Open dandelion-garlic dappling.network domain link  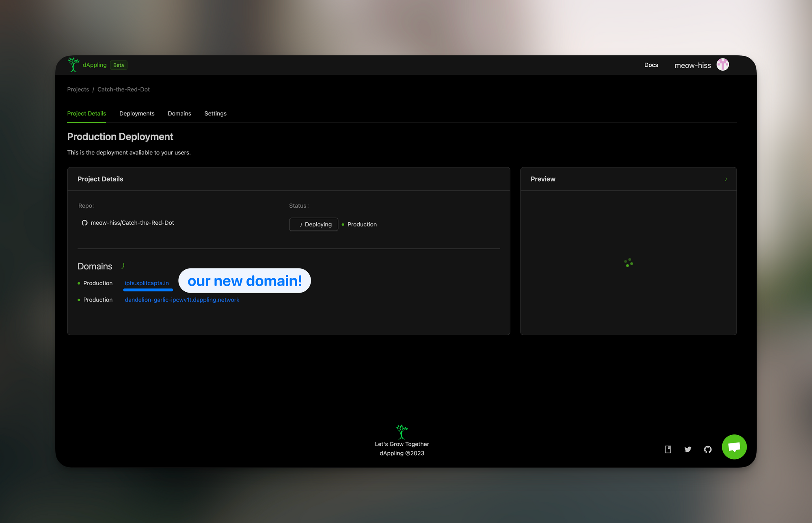[182, 300]
